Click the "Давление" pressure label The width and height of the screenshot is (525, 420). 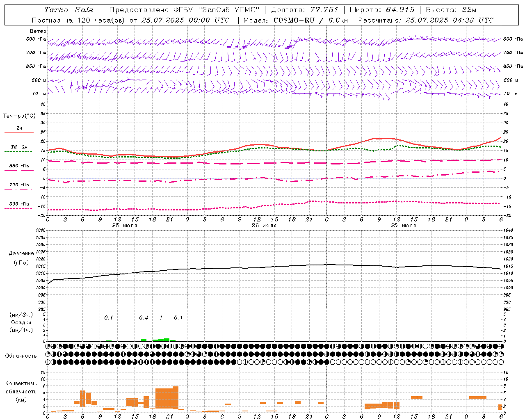21,253
